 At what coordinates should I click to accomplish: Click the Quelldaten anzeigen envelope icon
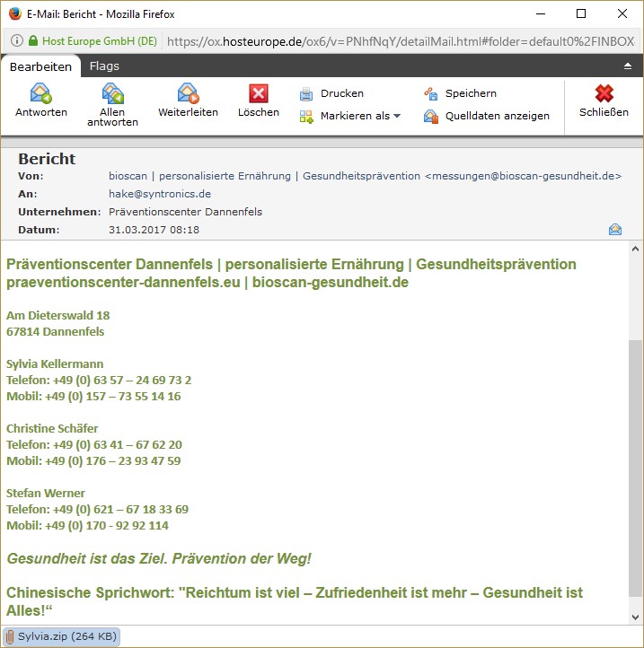click(x=430, y=117)
